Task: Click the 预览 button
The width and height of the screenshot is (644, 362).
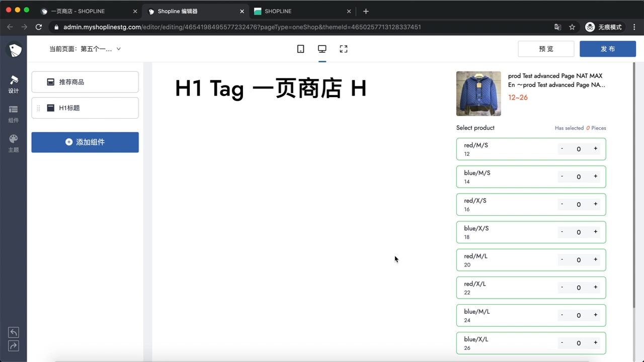Action: 546,49
